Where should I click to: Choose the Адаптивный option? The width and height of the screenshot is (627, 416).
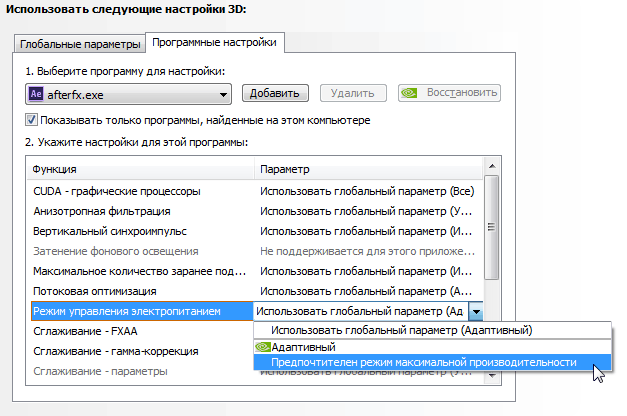[432, 347]
